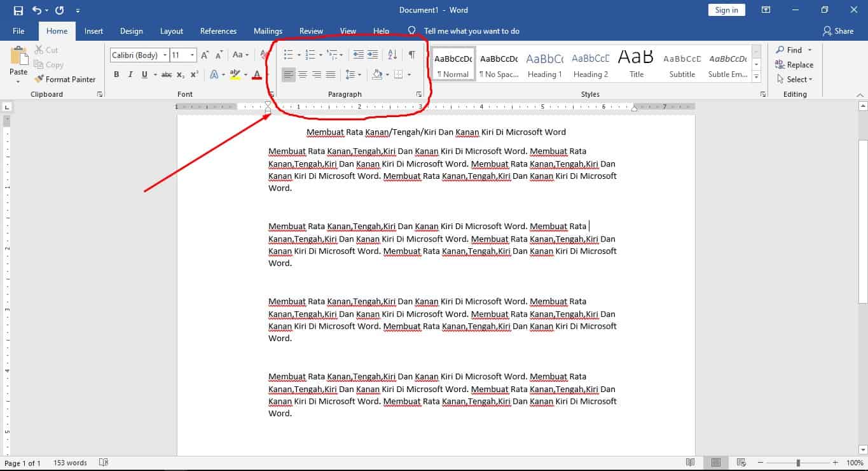Toggle Strikethrough formatting
Screen dimensions: 868x471
[x=167, y=74]
